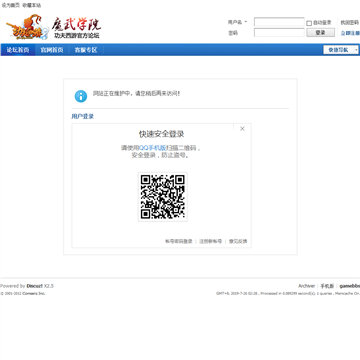The image size is (360, 360).
Task: Open the 官网首页 nav tab
Action: [x=52, y=50]
